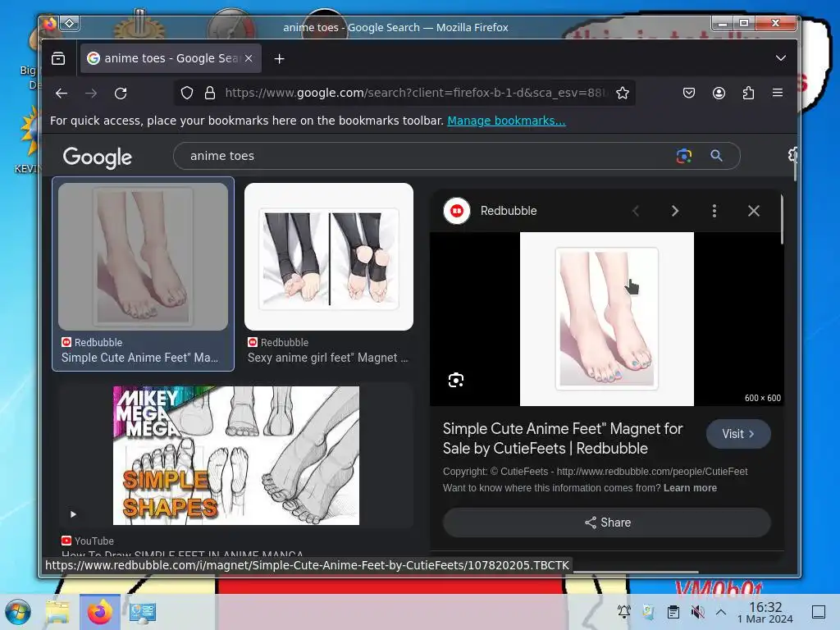Open the Windows Start button
This screenshot has height=630, width=840.
pyautogui.click(x=18, y=612)
